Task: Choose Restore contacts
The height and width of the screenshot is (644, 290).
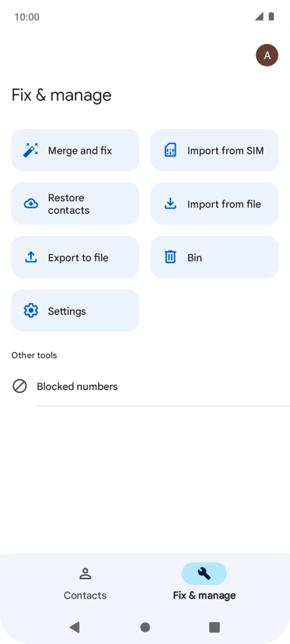Action: coord(75,204)
